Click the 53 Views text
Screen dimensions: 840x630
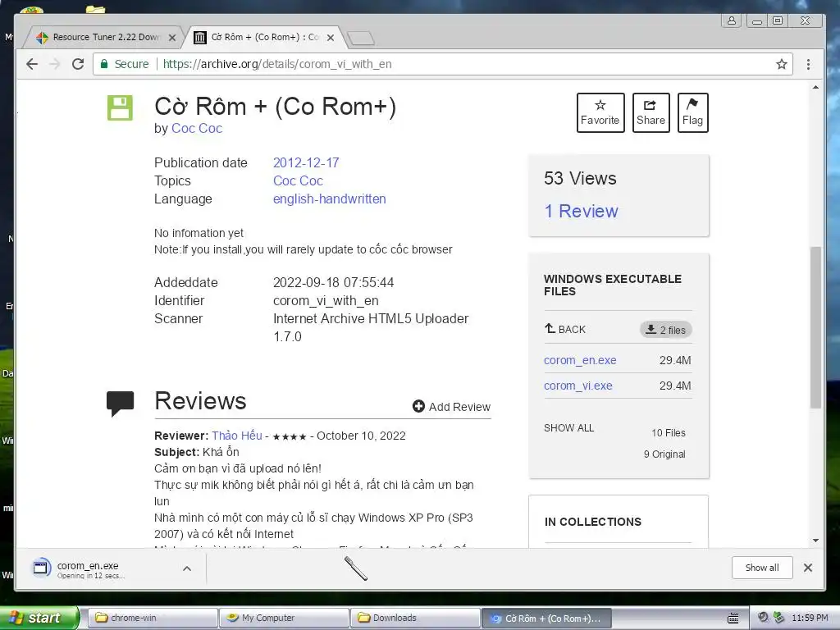[580, 178]
